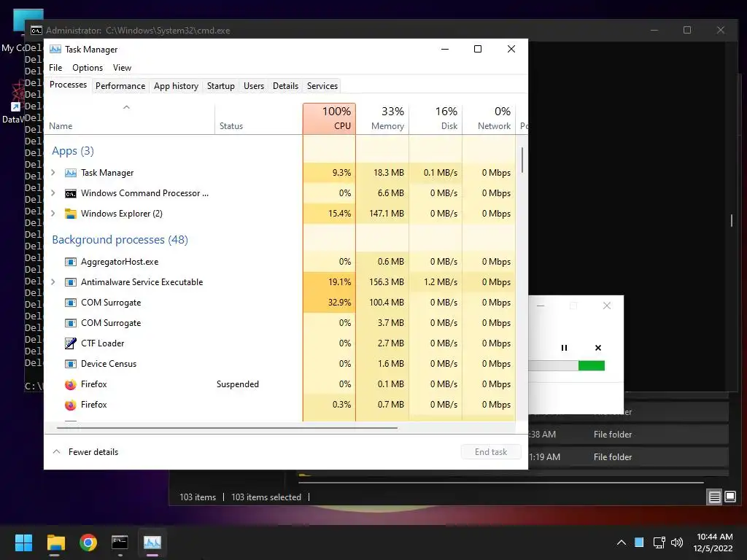Switch to Command Prompt on the taskbar
The height and width of the screenshot is (560, 747).
click(x=120, y=542)
